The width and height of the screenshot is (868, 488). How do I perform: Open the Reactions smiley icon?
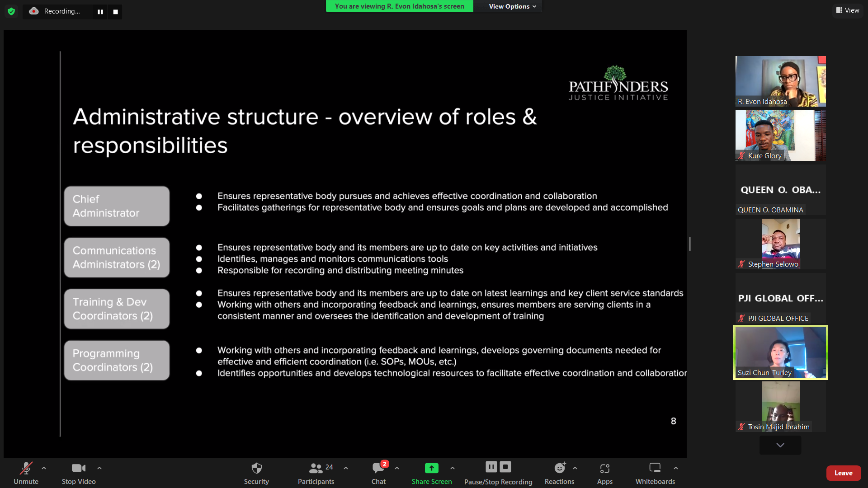(x=559, y=468)
